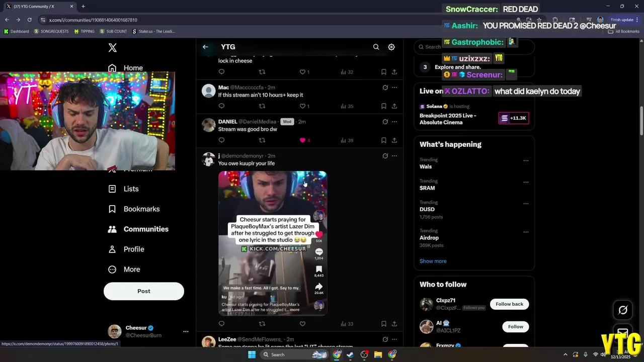
Task: Open more options on LeeZee's post
Action: point(394,339)
